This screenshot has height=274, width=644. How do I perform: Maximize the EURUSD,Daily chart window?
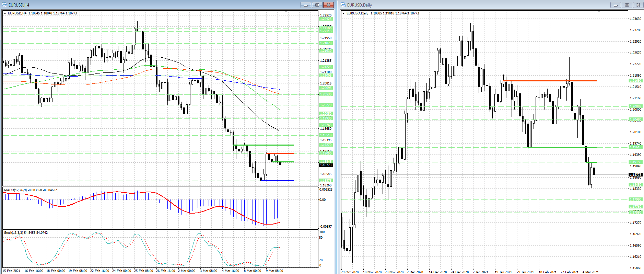click(627, 5)
